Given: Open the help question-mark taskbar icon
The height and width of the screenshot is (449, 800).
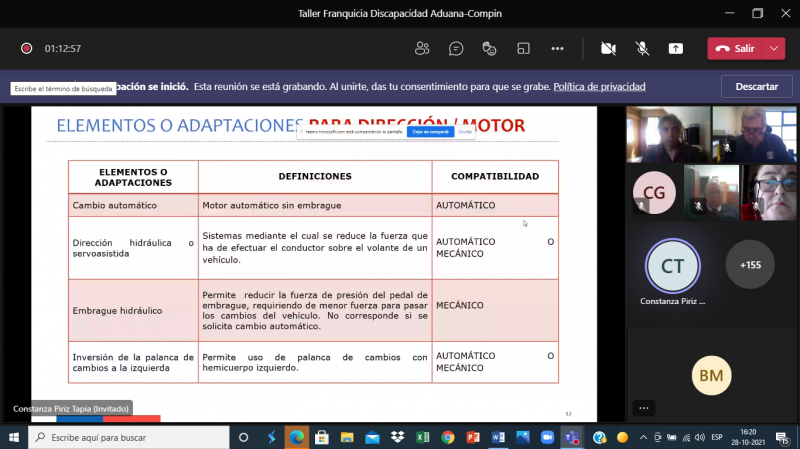Looking at the screenshot, I should point(599,437).
